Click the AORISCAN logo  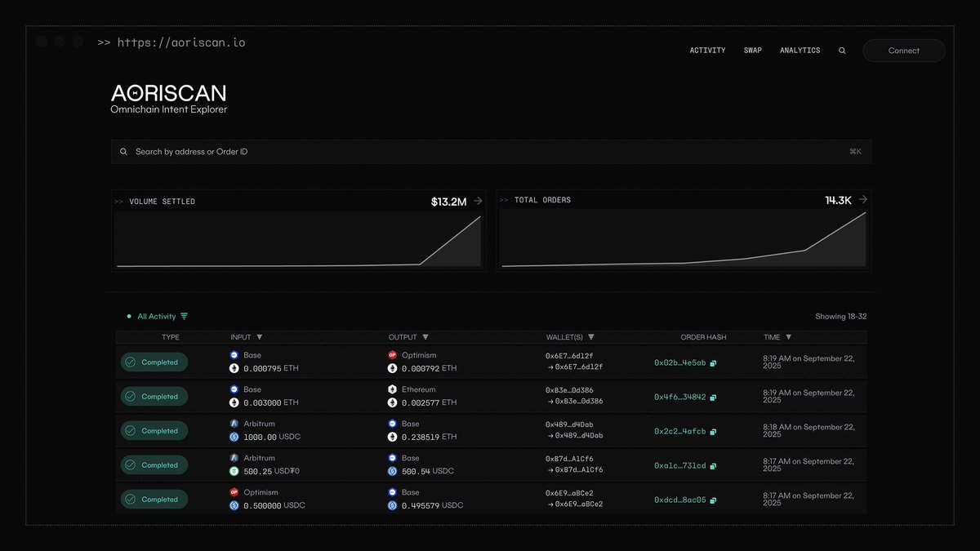(168, 93)
